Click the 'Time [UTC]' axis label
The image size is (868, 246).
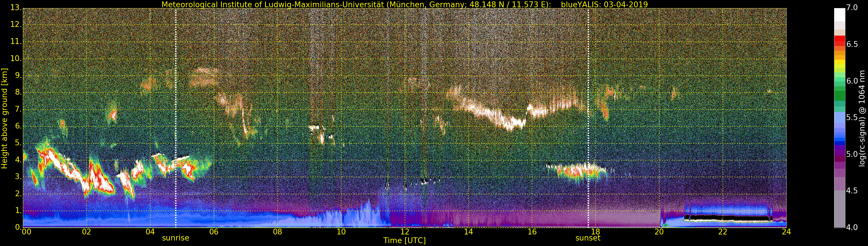pyautogui.click(x=404, y=241)
